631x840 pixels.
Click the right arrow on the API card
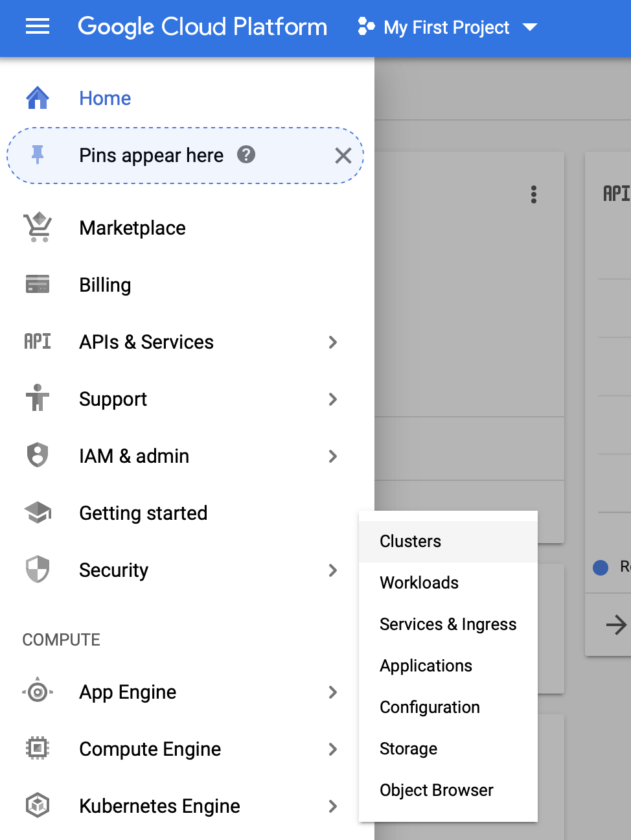click(616, 625)
